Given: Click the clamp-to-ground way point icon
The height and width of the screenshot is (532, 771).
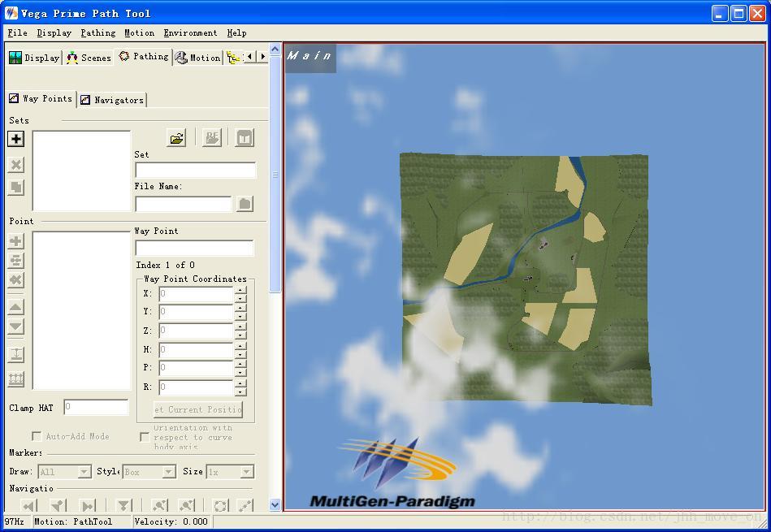Looking at the screenshot, I should (x=16, y=354).
